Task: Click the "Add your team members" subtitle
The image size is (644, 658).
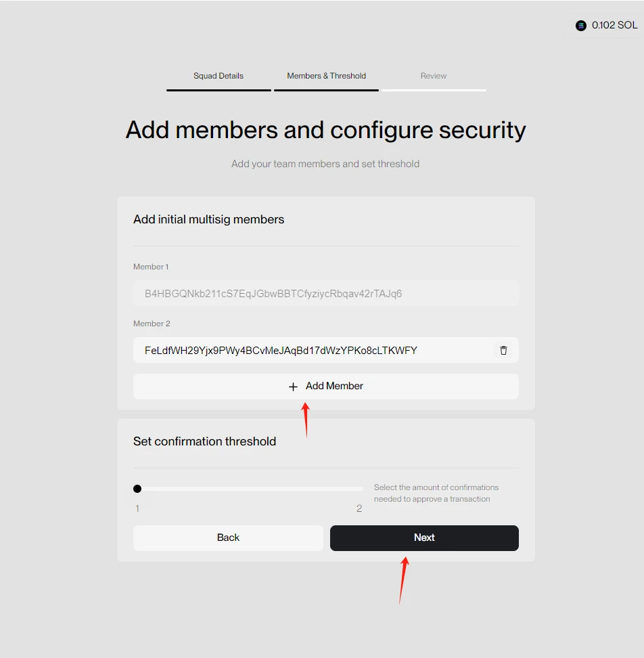Action: click(x=325, y=164)
